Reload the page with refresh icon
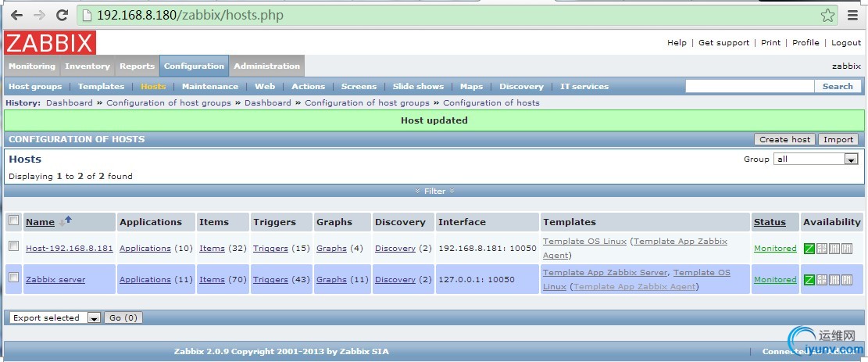 coord(62,15)
